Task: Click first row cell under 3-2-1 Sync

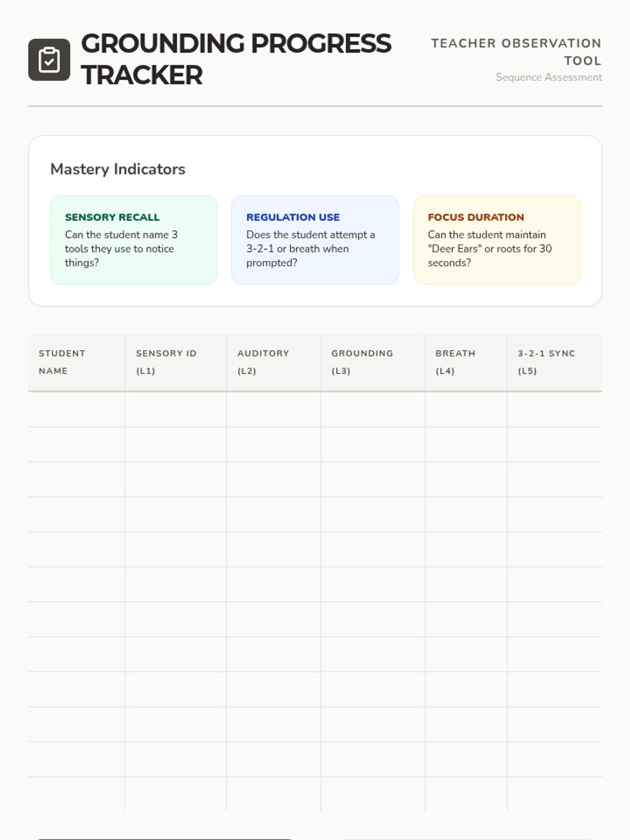Action: pos(554,409)
